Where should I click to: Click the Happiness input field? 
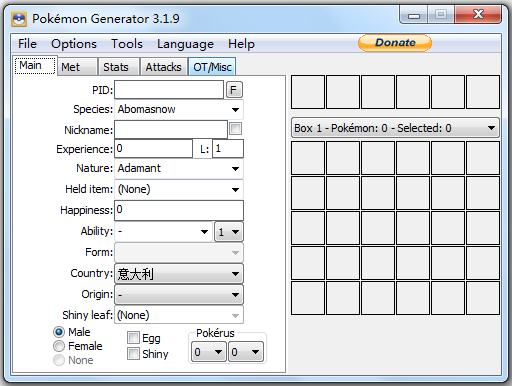(179, 210)
